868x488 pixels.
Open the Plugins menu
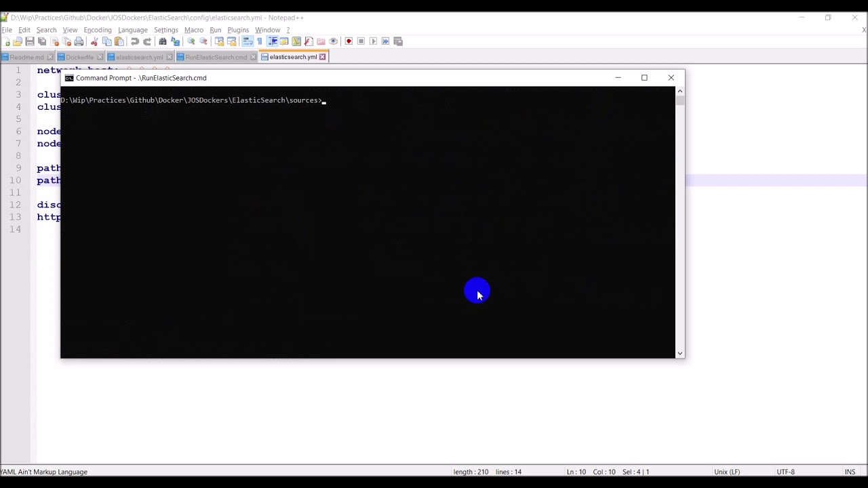238,30
